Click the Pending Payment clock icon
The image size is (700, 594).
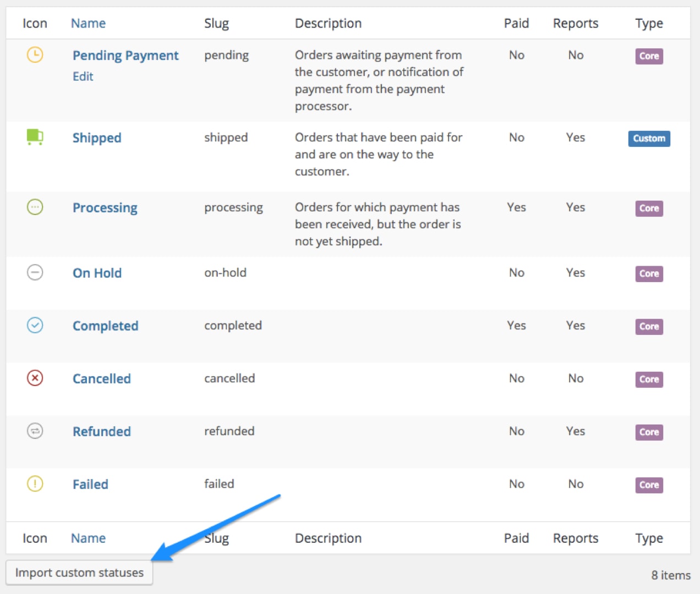pyautogui.click(x=35, y=55)
